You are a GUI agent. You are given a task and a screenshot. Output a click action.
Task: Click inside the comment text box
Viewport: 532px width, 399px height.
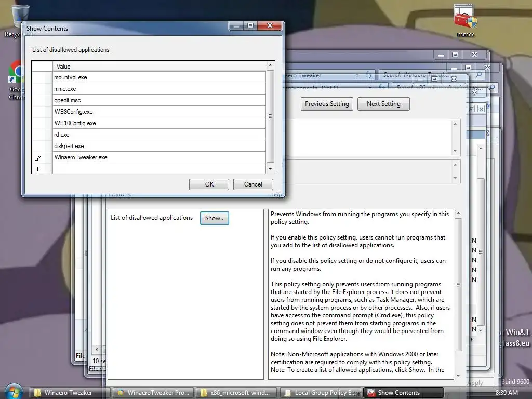click(x=368, y=137)
